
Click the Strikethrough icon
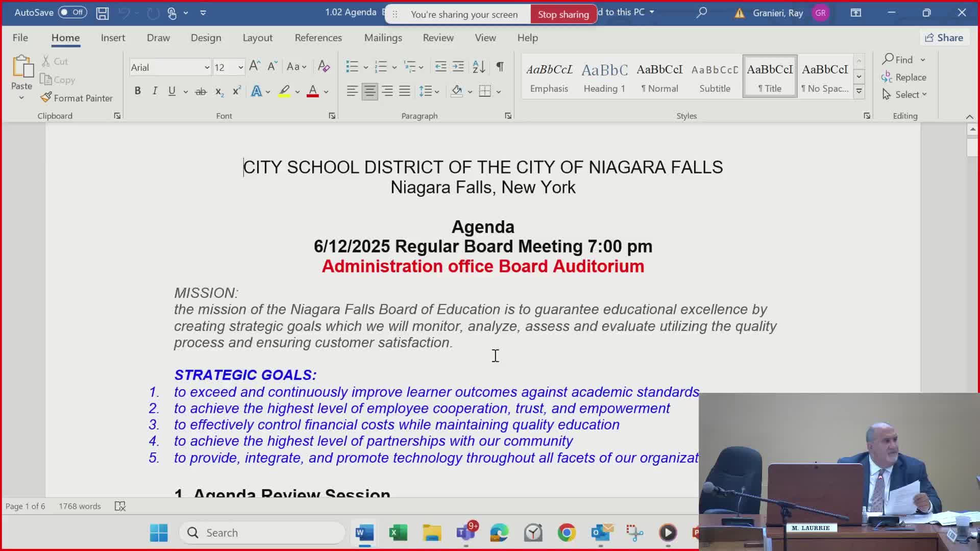click(201, 91)
